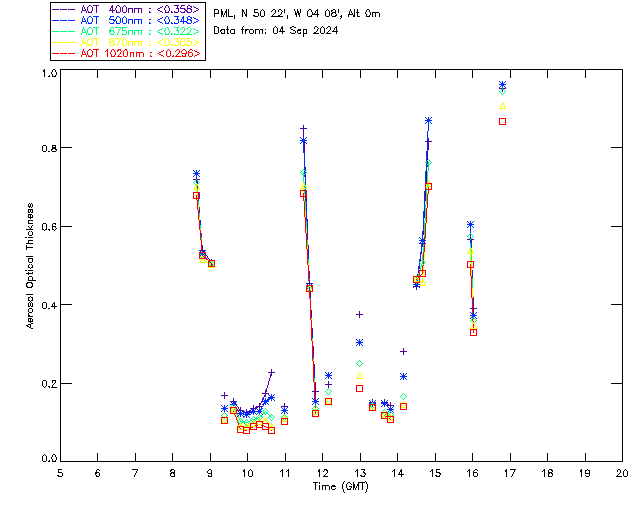Select the red square marker near 0.33 at 16 GMT
640x512 pixels.
tap(473, 332)
